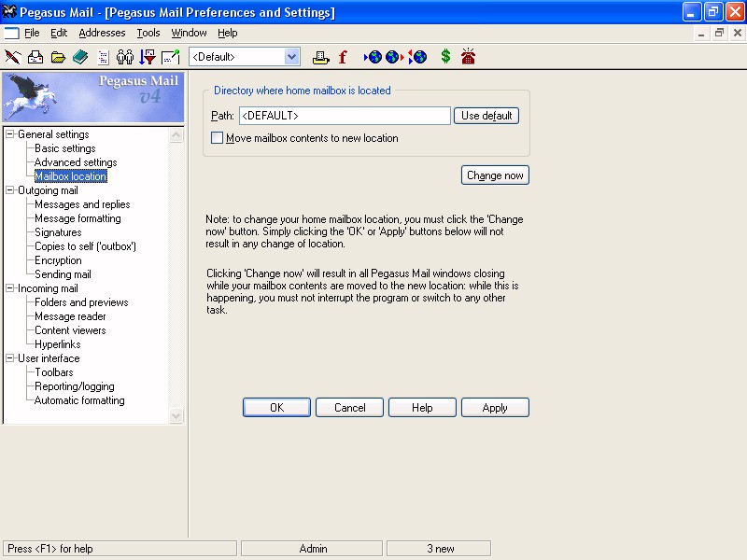Collapse the User interface tree node

[9, 358]
